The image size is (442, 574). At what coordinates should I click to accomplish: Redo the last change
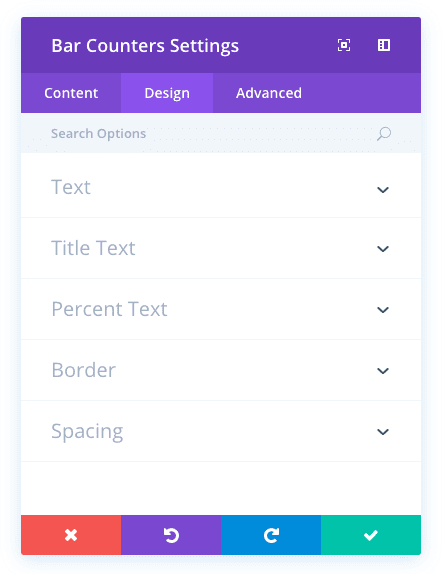[271, 535]
